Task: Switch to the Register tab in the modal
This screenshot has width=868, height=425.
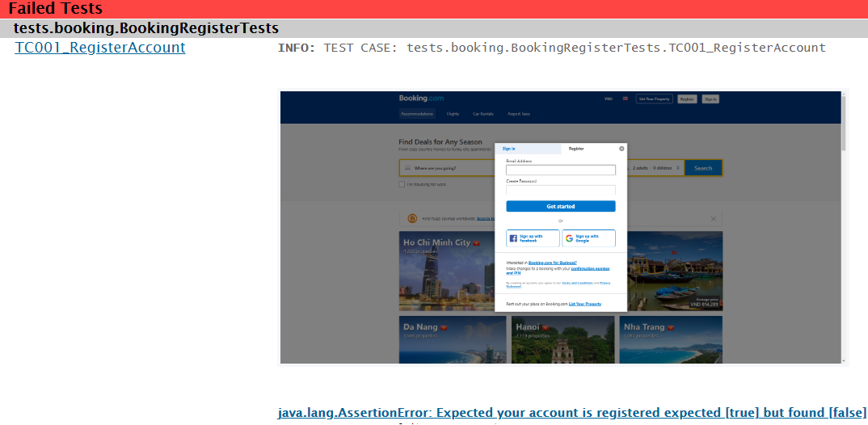Action: [x=576, y=149]
